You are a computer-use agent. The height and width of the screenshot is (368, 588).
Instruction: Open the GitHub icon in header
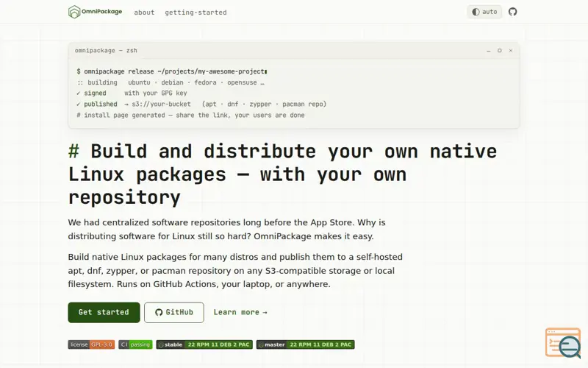512,12
